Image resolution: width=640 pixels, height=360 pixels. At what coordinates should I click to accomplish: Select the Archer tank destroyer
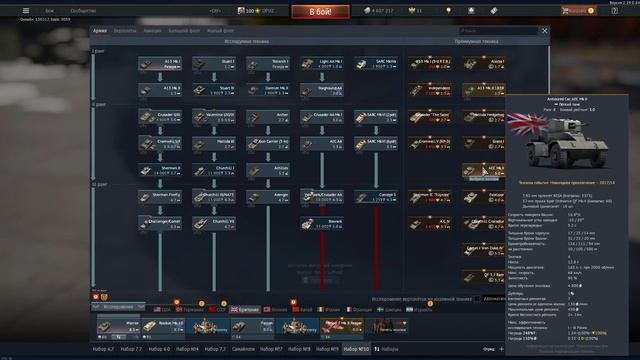point(268,117)
